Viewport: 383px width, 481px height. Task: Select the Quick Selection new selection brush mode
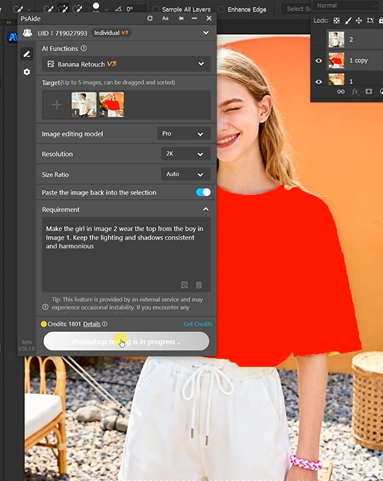coord(49,9)
